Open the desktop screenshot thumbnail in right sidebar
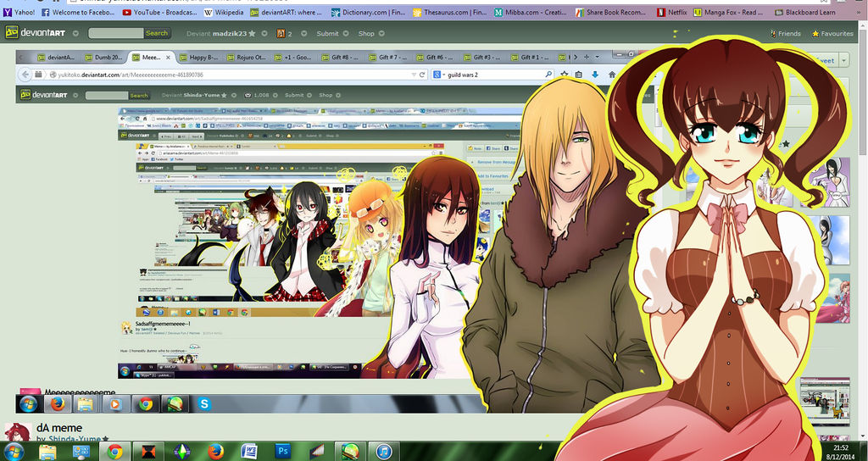 (825, 402)
